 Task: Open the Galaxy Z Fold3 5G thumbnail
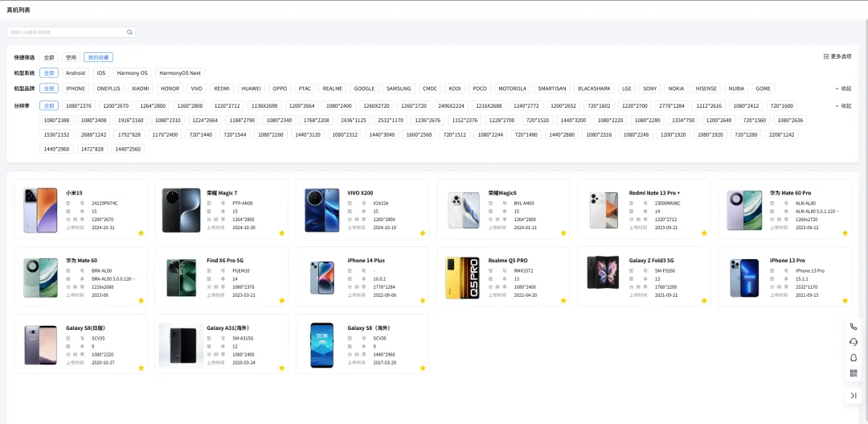(603, 272)
